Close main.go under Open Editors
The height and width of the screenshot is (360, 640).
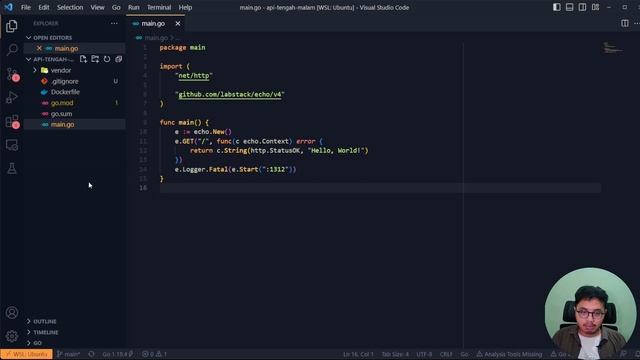pos(39,48)
